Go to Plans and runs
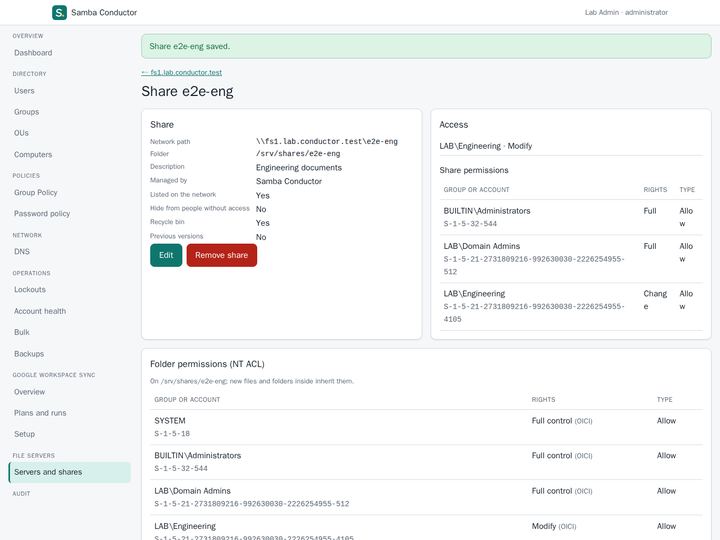The height and width of the screenshot is (540, 720). 40,413
